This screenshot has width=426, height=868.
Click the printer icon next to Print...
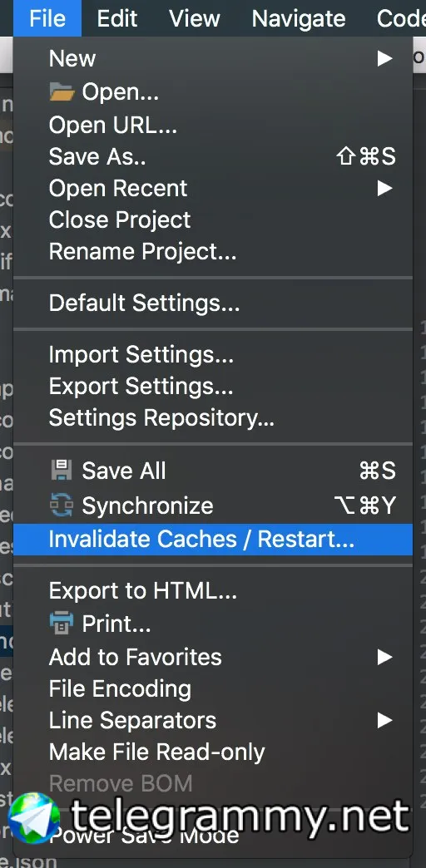click(x=61, y=624)
